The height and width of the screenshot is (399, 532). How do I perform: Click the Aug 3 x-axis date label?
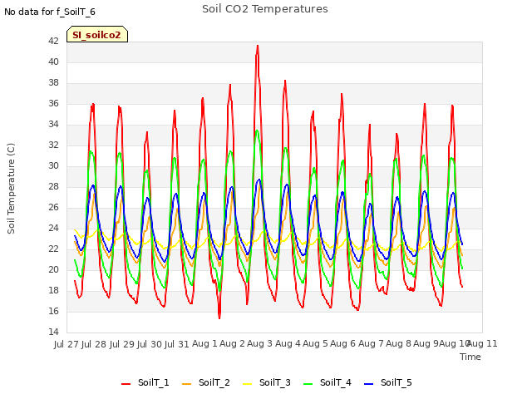tap(260, 344)
